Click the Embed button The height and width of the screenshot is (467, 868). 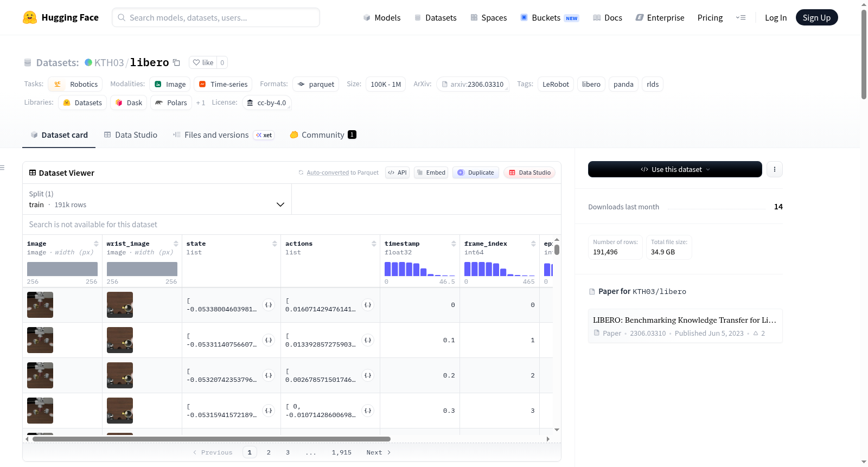[431, 172]
